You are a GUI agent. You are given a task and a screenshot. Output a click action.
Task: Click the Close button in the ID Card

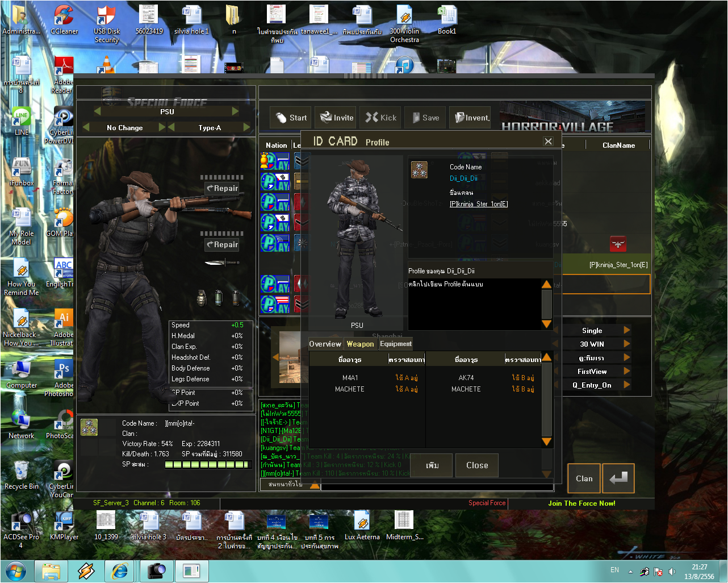(477, 465)
